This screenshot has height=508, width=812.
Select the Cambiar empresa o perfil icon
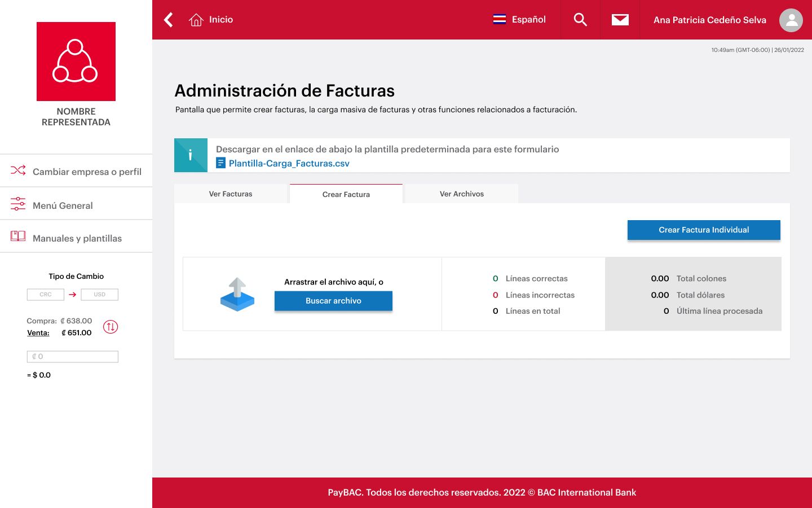pos(17,170)
